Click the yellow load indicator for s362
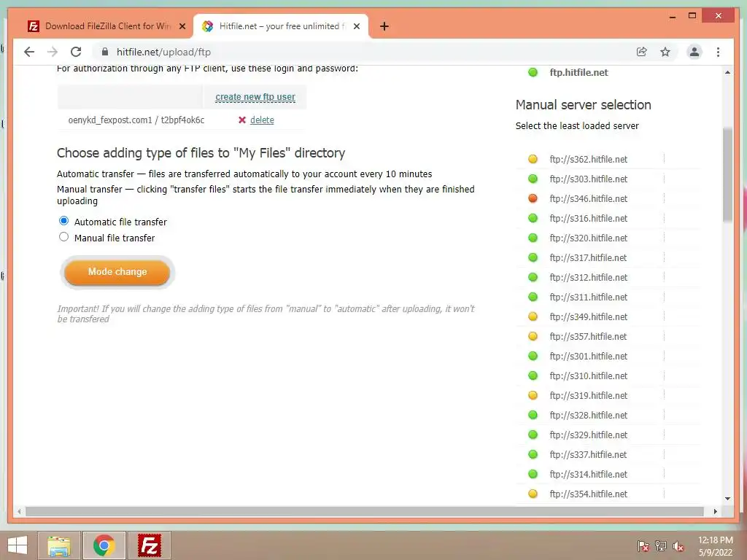The image size is (747, 560). (533, 159)
